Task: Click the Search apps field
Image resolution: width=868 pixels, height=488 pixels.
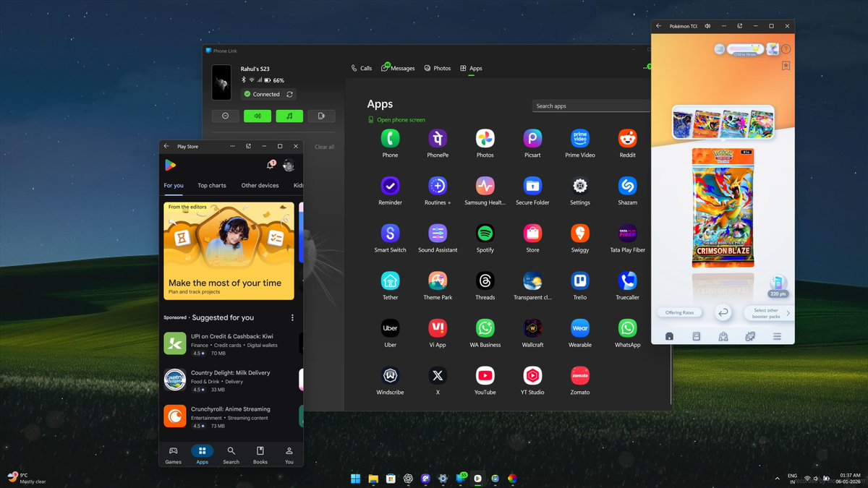Action: (591, 106)
